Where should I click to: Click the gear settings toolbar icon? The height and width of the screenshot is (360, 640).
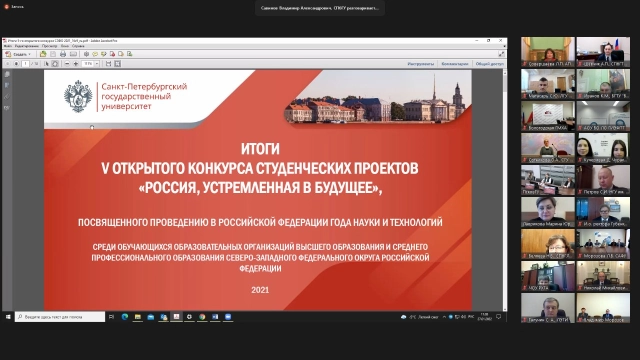86,54
